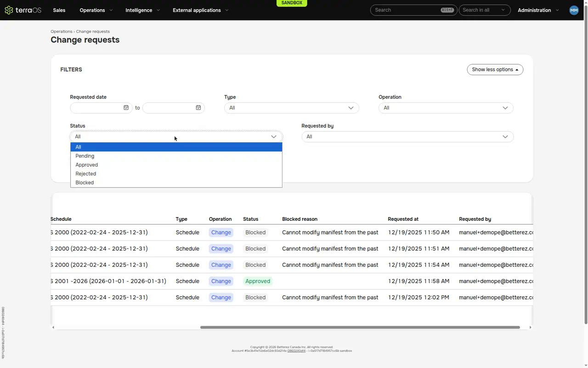Click the Change requests breadcrumb
The height and width of the screenshot is (368, 588).
93,31
